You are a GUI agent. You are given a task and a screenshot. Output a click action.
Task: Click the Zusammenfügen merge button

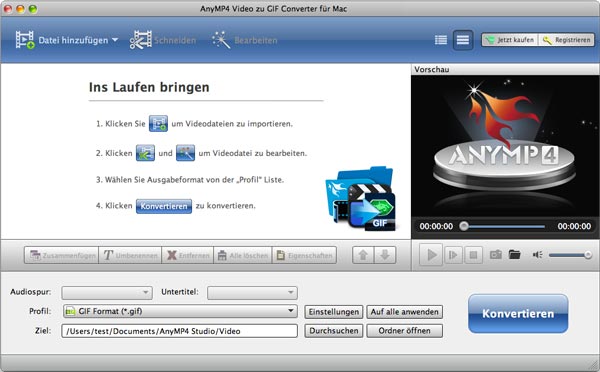pos(62,255)
